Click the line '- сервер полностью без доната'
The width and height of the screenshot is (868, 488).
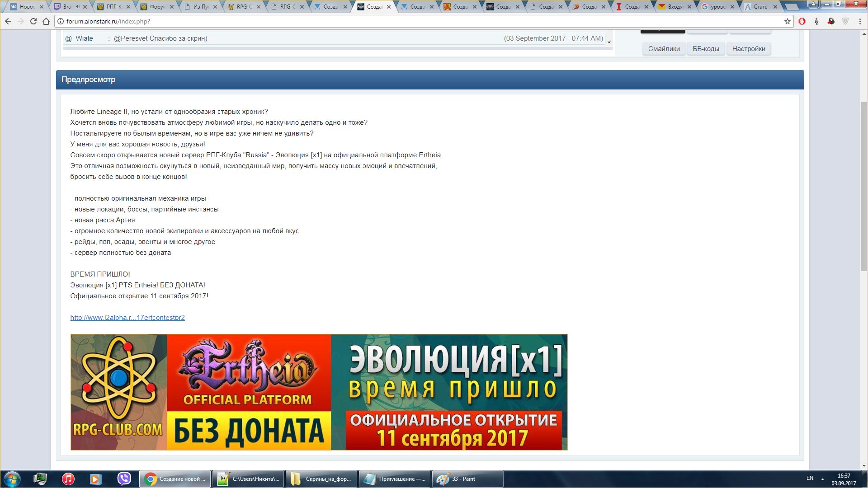121,253
